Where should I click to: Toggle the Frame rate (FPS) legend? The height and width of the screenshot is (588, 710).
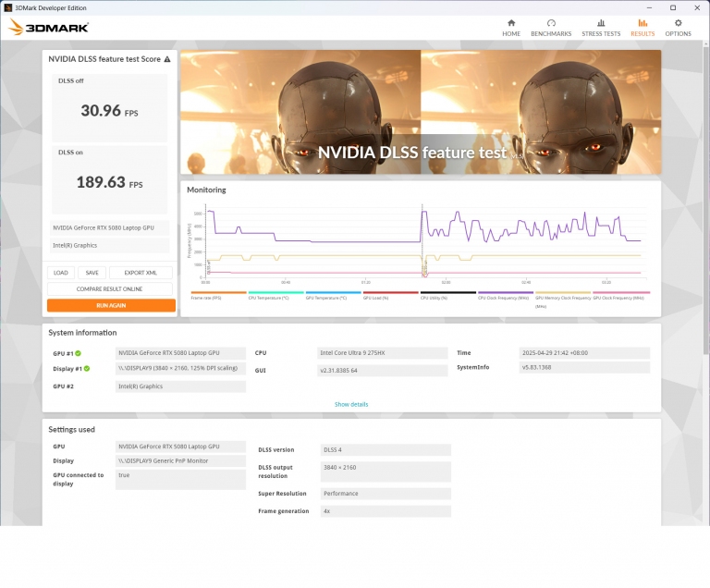pyautogui.click(x=219, y=295)
